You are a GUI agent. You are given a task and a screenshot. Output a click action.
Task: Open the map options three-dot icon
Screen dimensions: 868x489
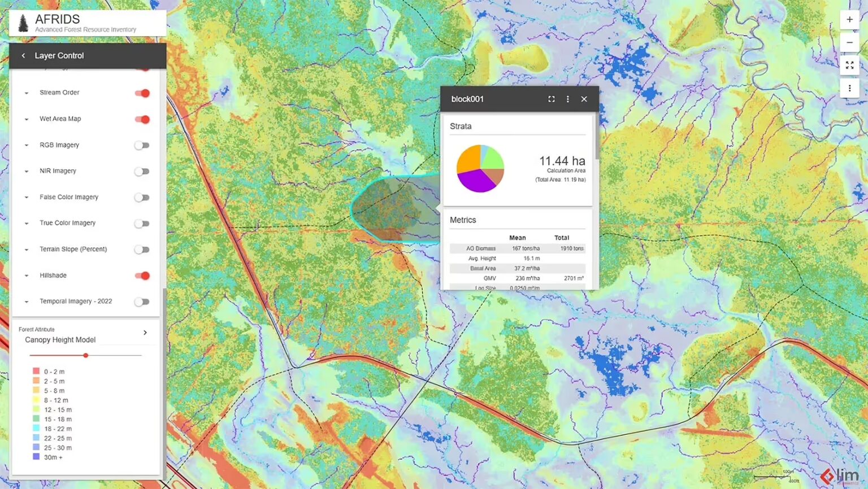[x=849, y=88]
